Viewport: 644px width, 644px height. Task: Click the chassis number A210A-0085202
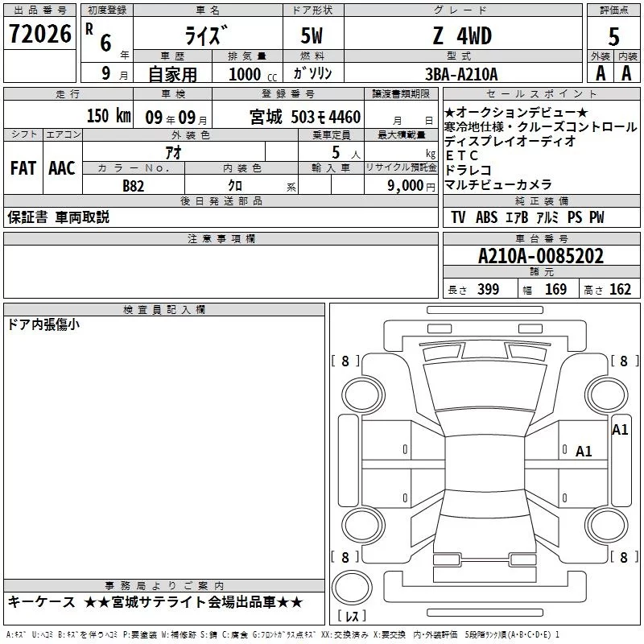pyautogui.click(x=541, y=256)
